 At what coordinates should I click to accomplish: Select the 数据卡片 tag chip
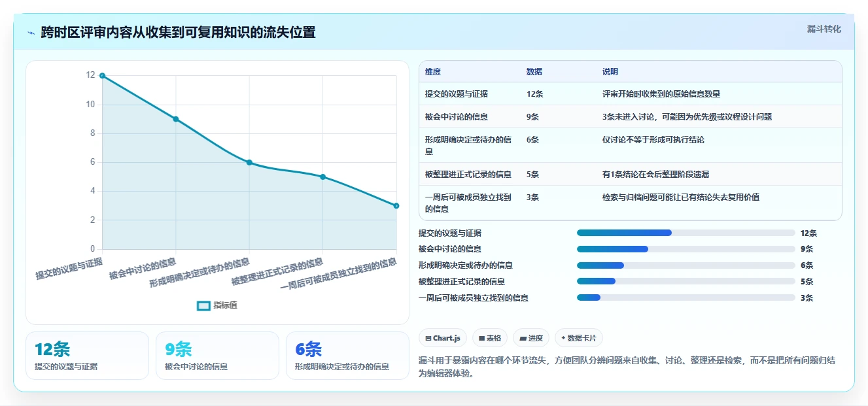pyautogui.click(x=579, y=338)
